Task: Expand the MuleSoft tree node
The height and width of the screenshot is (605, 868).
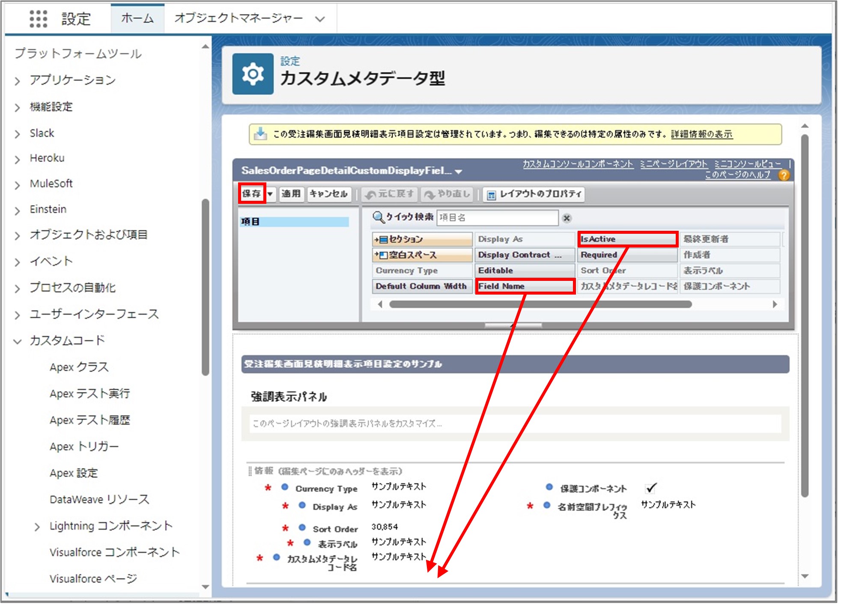Action: [x=17, y=185]
